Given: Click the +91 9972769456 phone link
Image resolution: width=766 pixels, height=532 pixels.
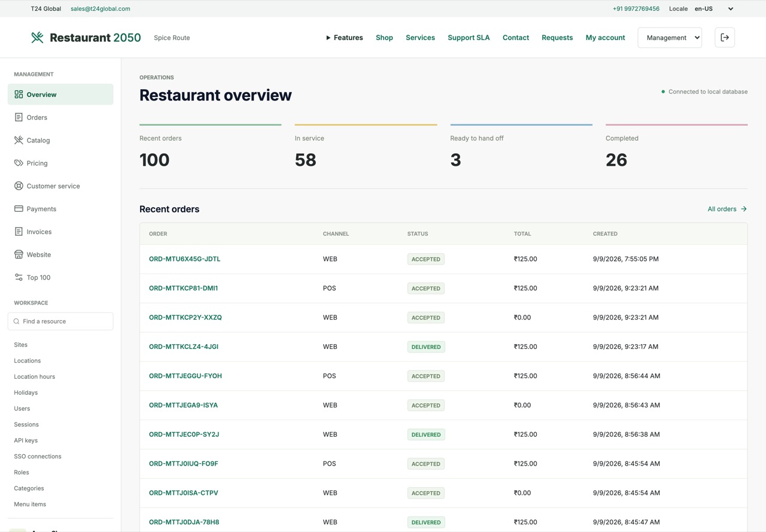Looking at the screenshot, I should 636,9.
